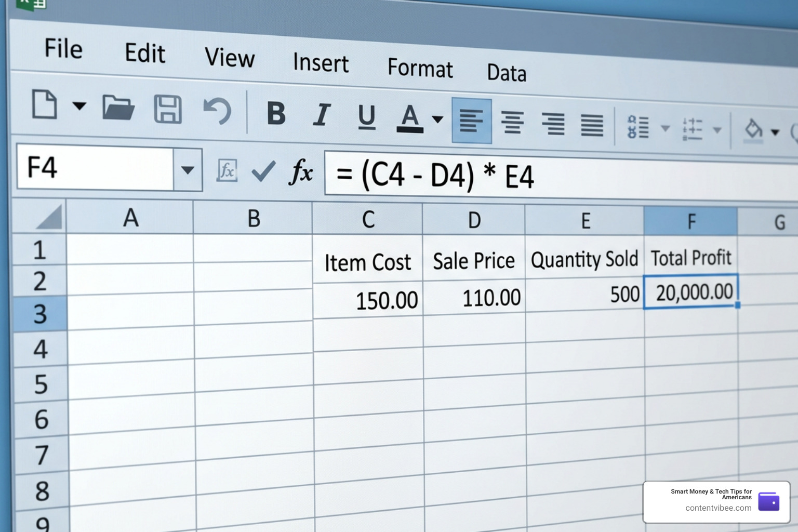This screenshot has width=798, height=532.
Task: Select row 3 header
Action: pyautogui.click(x=40, y=314)
